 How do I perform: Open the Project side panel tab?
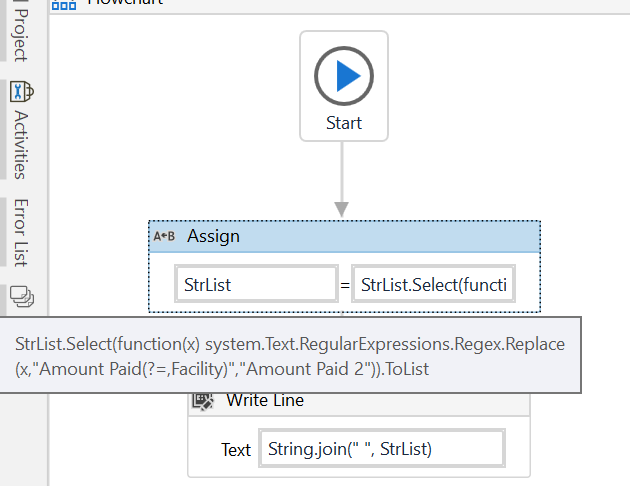click(x=21, y=36)
